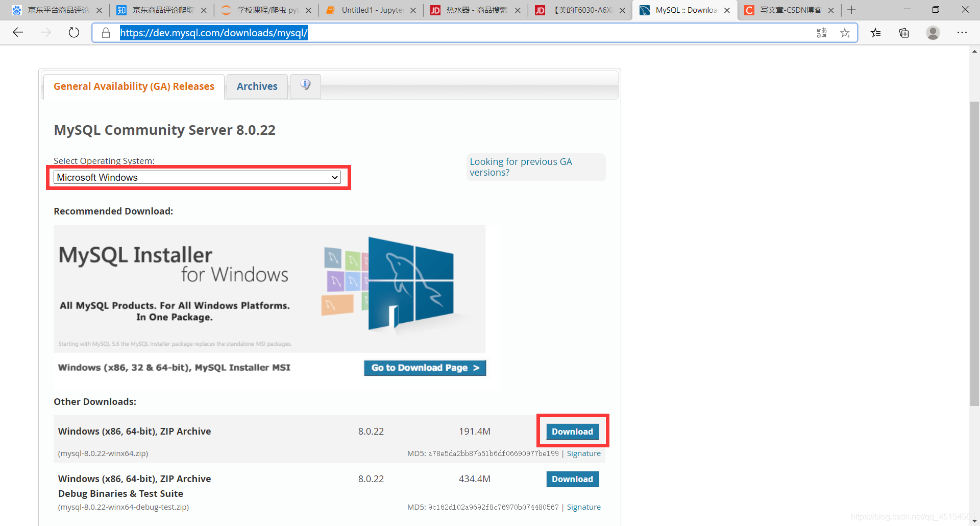Open the information tab icon beside Archives
The image size is (980, 526).
(305, 85)
